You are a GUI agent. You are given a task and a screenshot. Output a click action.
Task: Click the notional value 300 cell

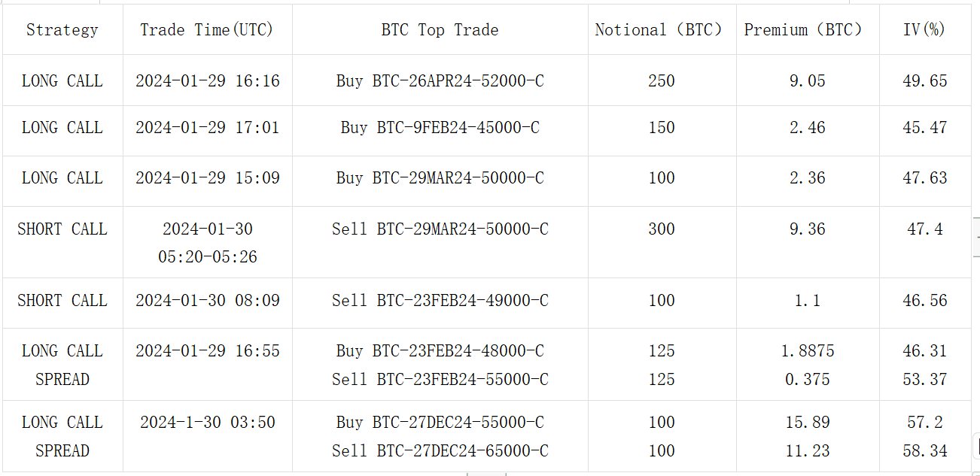(x=661, y=229)
